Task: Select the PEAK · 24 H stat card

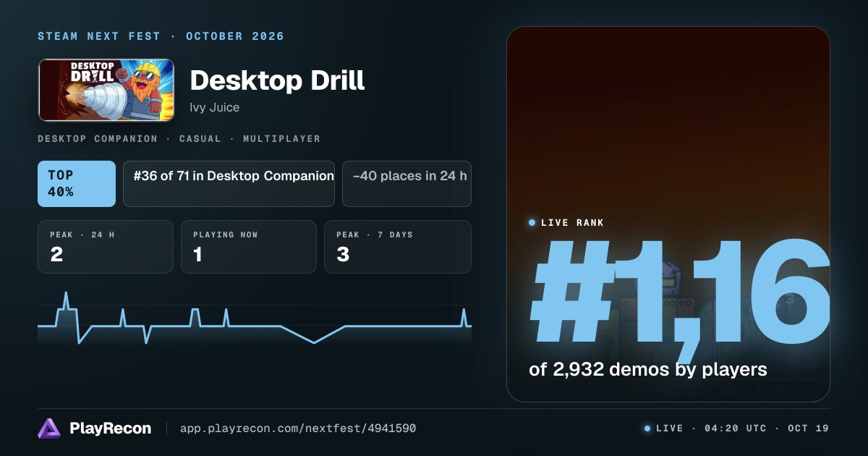Action: 106,247
